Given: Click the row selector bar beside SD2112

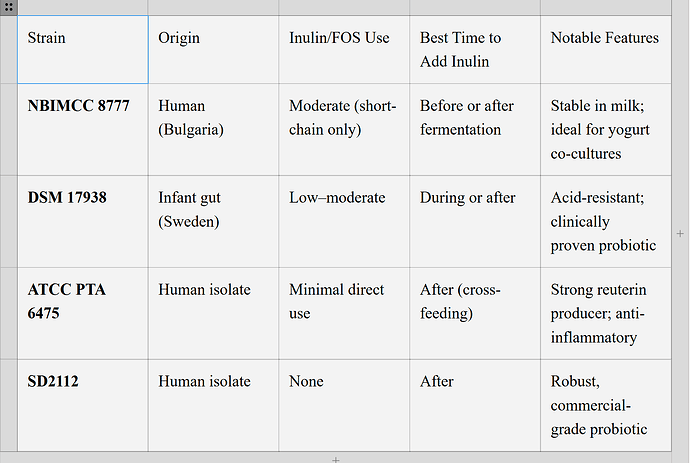Looking at the screenshot, I should 8,405.
